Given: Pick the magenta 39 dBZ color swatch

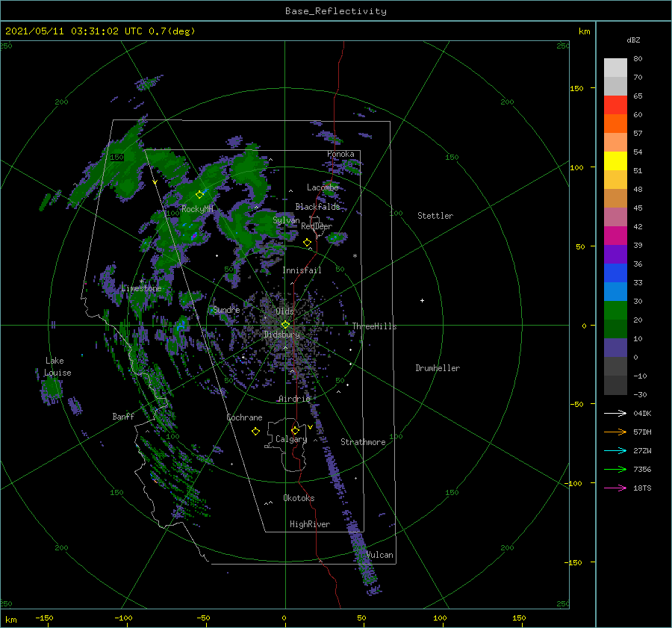Looking at the screenshot, I should (x=615, y=236).
